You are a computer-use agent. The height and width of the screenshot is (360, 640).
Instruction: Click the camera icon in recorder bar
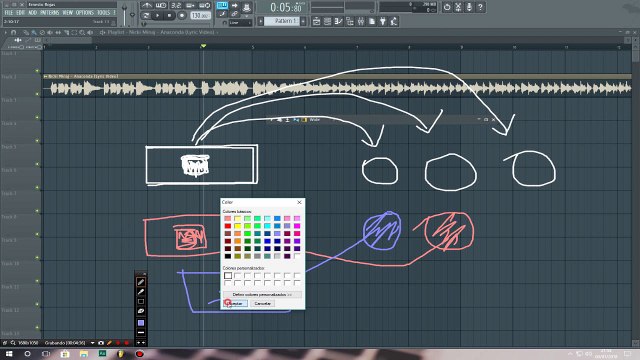[x=101, y=343]
